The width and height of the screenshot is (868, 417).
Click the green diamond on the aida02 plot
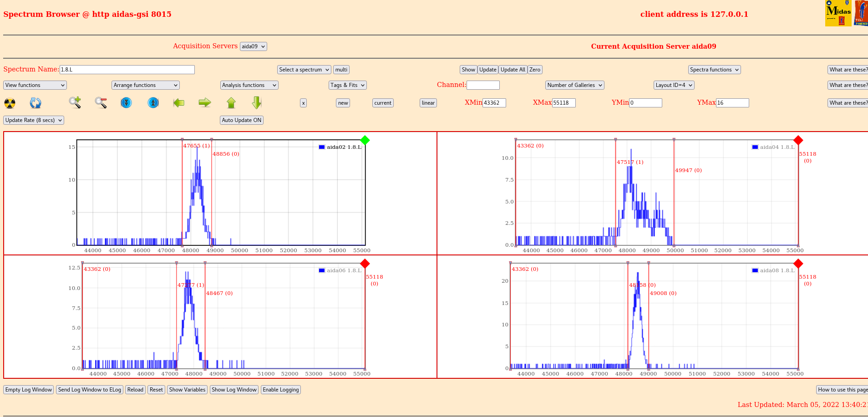[x=365, y=140]
